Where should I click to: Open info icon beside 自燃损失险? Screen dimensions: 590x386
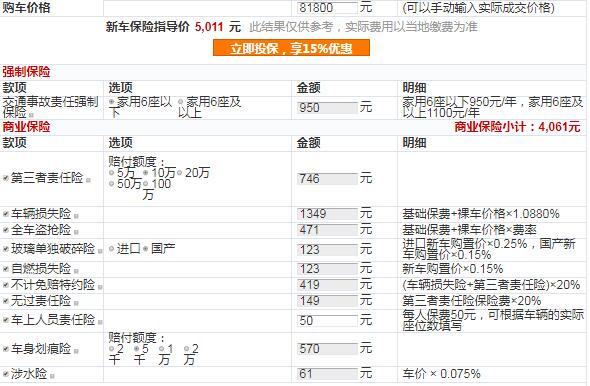[x=76, y=271]
